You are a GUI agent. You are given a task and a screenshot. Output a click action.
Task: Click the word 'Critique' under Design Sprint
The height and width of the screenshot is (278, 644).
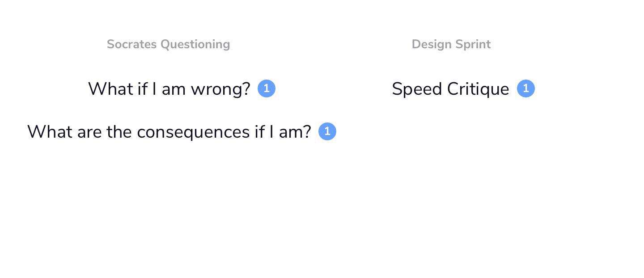coord(478,89)
